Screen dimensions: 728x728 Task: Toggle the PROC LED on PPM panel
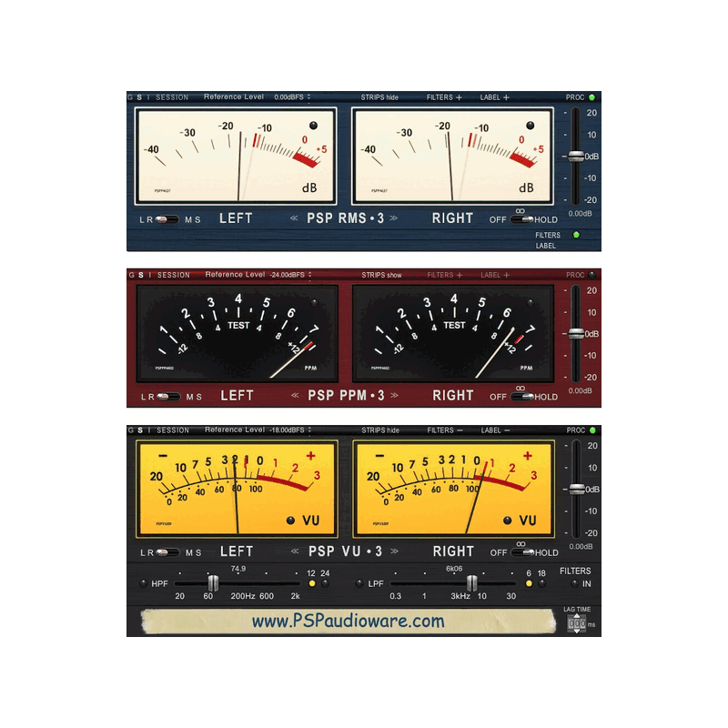592,275
